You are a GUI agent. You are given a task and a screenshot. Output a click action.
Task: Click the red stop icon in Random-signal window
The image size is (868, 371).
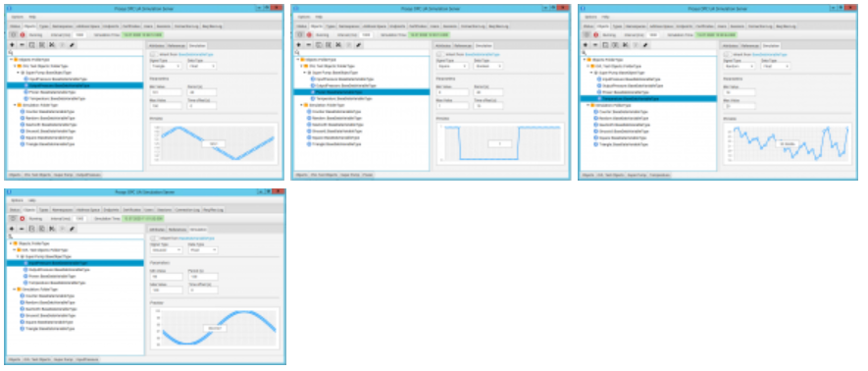click(595, 35)
